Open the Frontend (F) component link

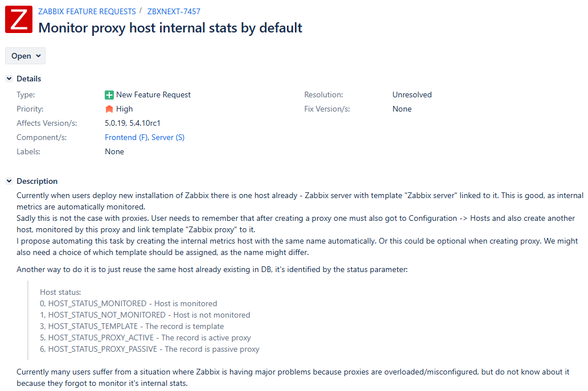pos(126,137)
